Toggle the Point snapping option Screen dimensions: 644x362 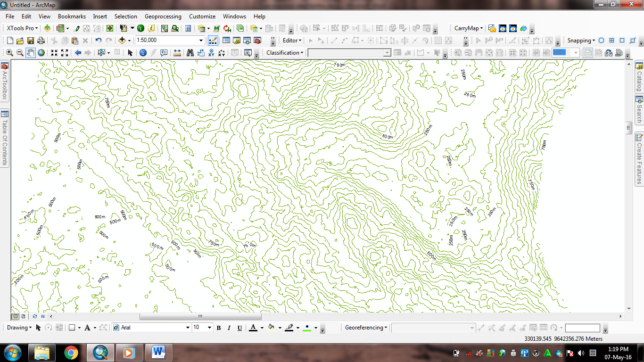pyautogui.click(x=602, y=41)
